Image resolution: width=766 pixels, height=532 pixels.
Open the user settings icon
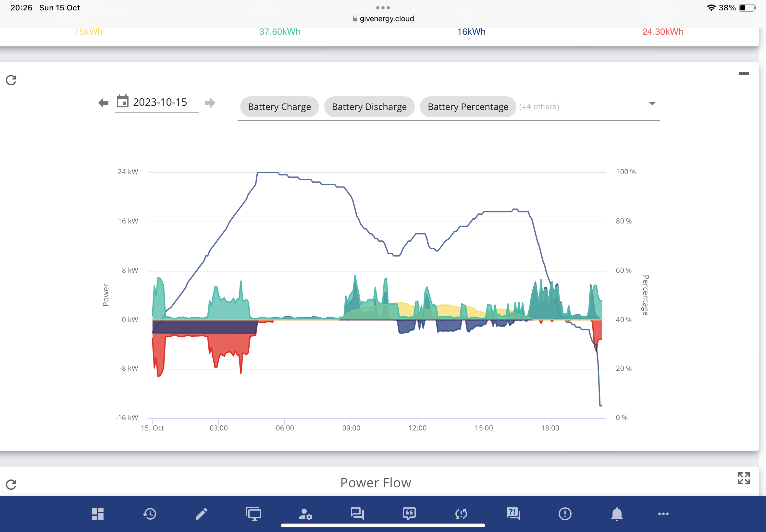pos(305,514)
